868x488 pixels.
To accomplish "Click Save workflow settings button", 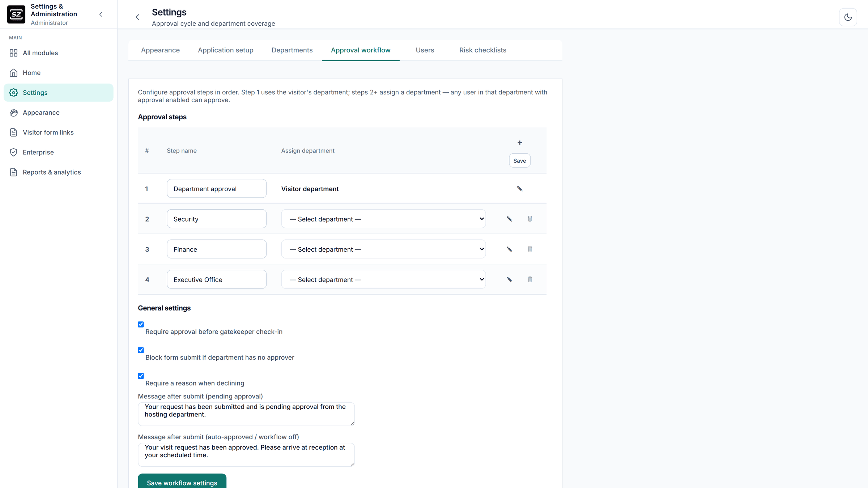I will pyautogui.click(x=182, y=481).
